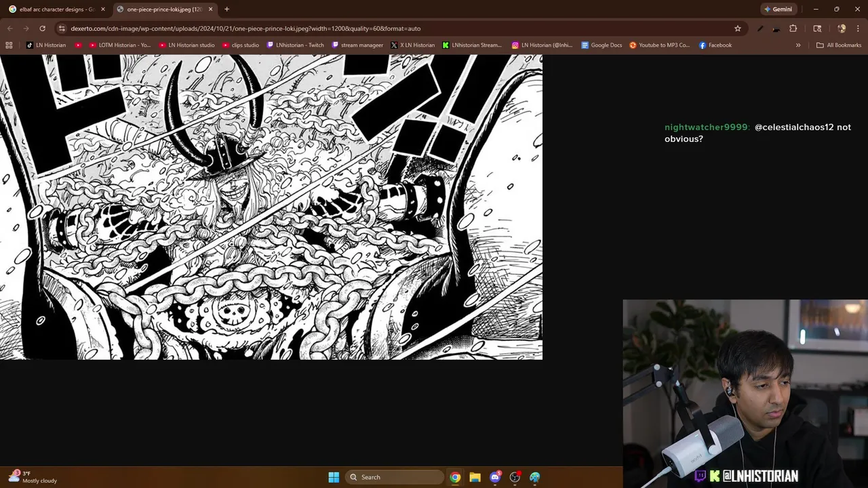This screenshot has height=488, width=868.
Task: Open Chrome from the taskbar
Action: tap(455, 477)
